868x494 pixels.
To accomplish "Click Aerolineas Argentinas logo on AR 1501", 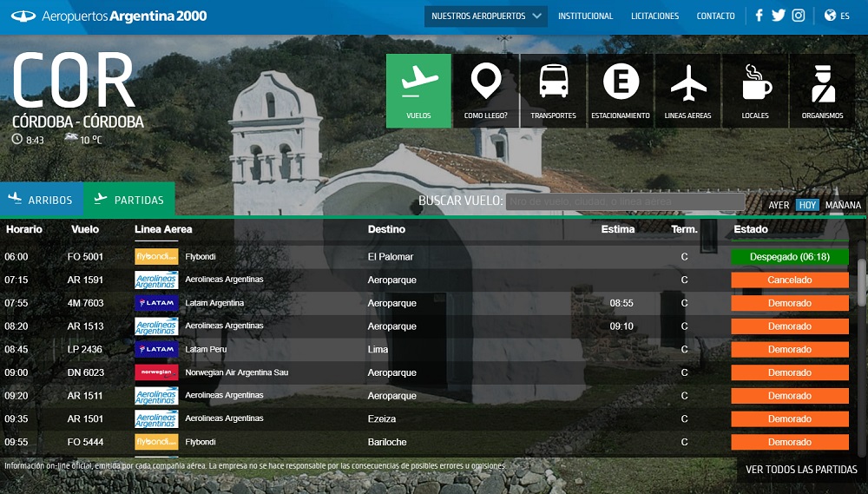I will coord(156,418).
